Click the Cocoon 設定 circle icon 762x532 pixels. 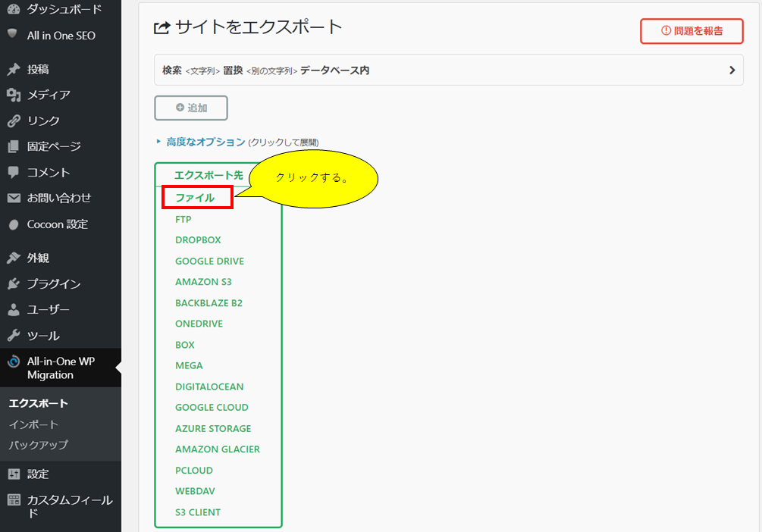pyautogui.click(x=14, y=224)
